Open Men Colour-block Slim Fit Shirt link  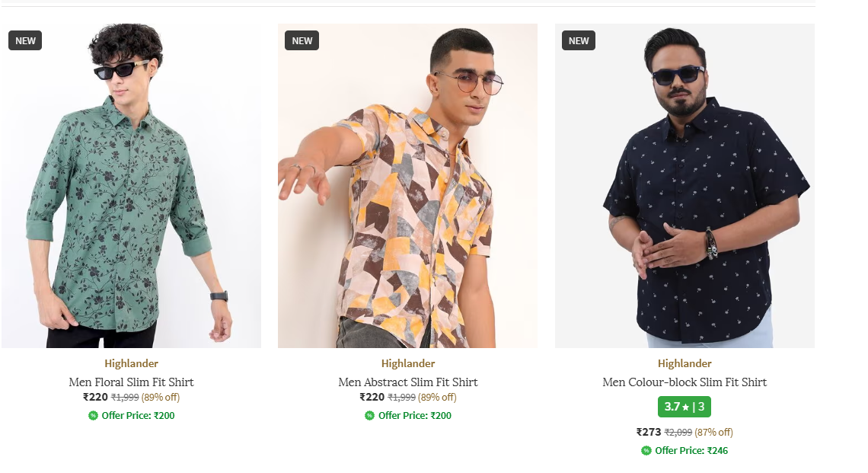(x=685, y=382)
